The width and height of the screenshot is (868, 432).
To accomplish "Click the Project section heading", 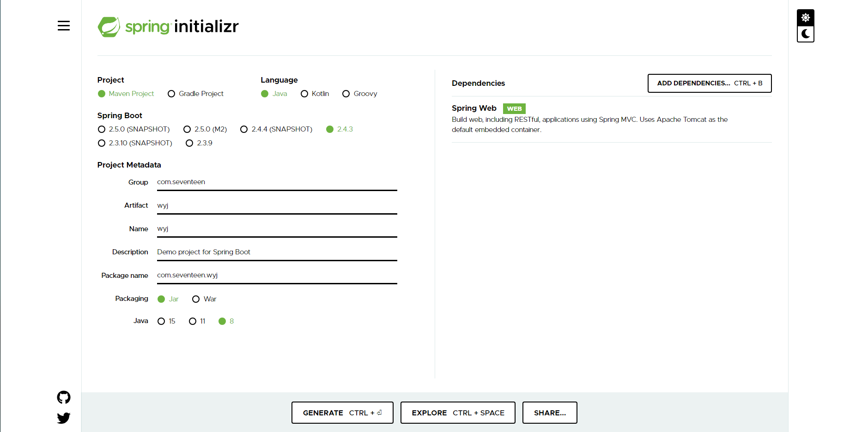I will pos(110,80).
